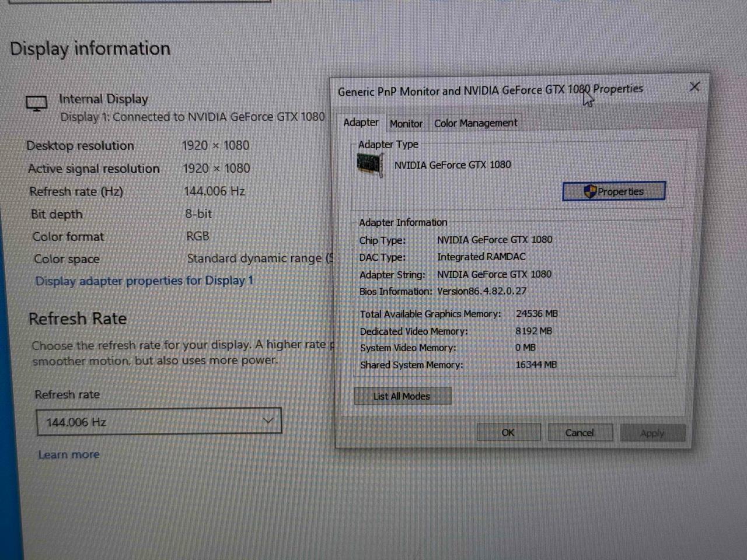Viewport: 747px width, 560px height.
Task: Click Shared System Memory 16344 MB value
Action: [536, 365]
